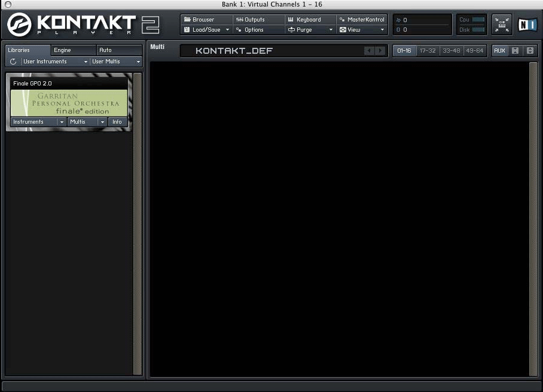Switch to the Engine tab
The width and height of the screenshot is (543, 392).
point(74,50)
